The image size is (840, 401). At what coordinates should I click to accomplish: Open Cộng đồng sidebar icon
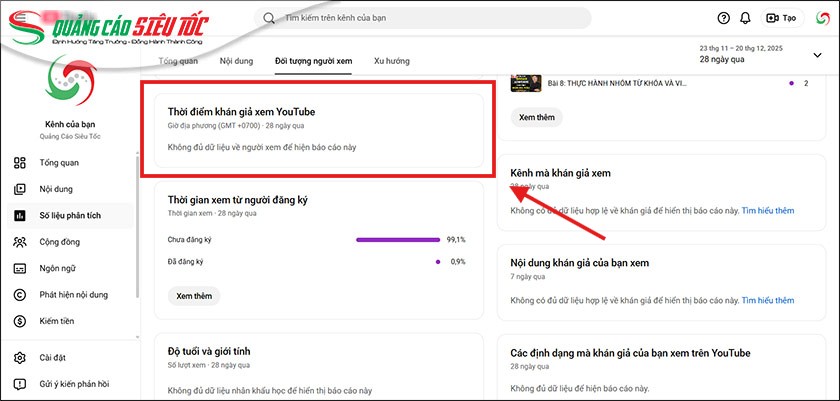[20, 242]
